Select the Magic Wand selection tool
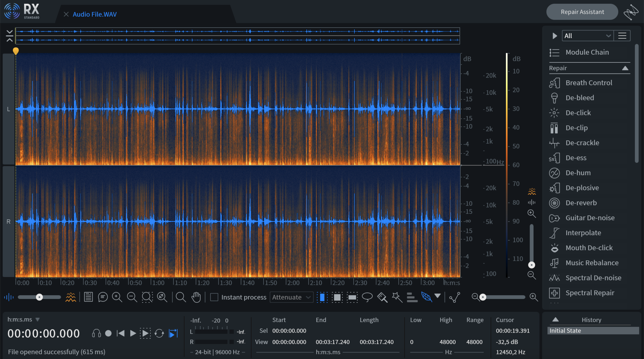644x359 pixels. (x=397, y=297)
